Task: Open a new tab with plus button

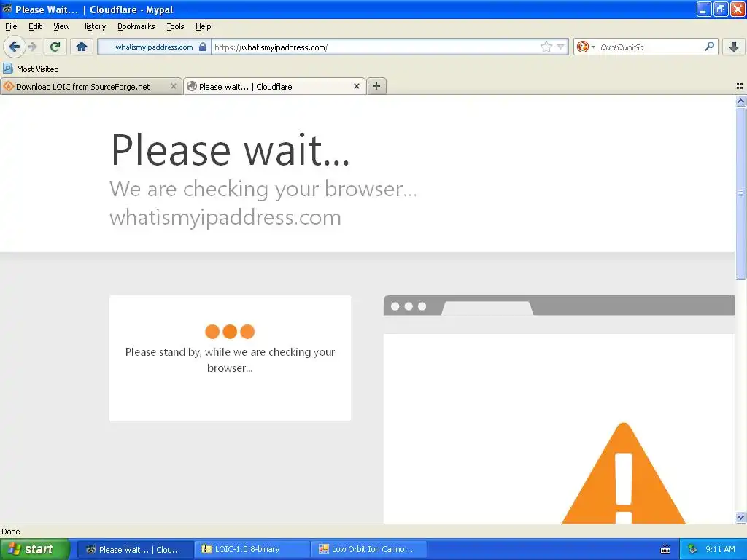Action: click(x=376, y=86)
